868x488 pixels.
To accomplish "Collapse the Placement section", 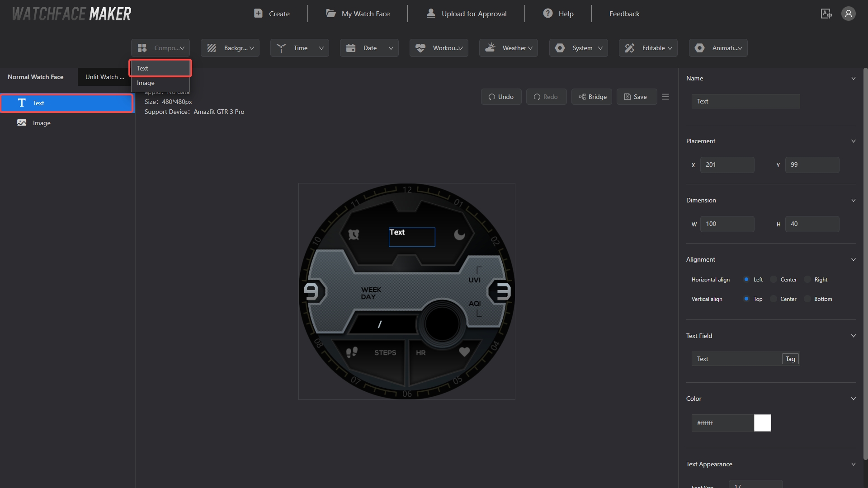I will pos(854,141).
